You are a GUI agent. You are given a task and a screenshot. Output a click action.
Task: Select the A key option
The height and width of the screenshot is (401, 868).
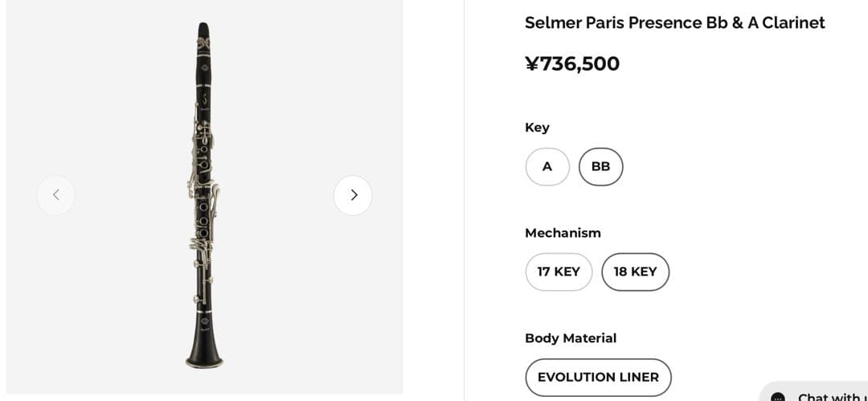point(547,166)
